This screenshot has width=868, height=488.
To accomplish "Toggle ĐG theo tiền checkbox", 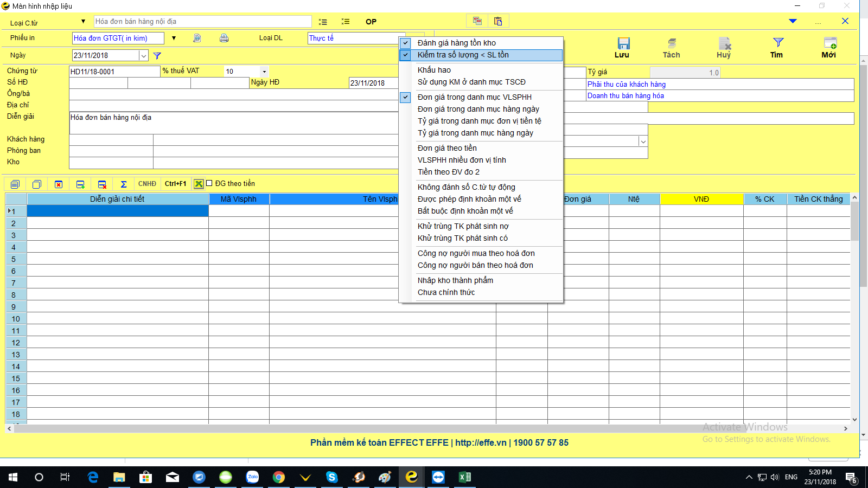I will (209, 183).
